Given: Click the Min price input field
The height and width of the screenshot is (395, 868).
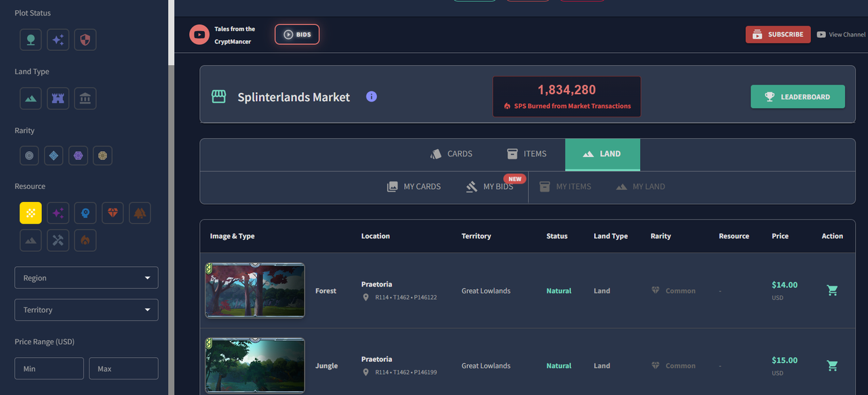Looking at the screenshot, I should [49, 369].
